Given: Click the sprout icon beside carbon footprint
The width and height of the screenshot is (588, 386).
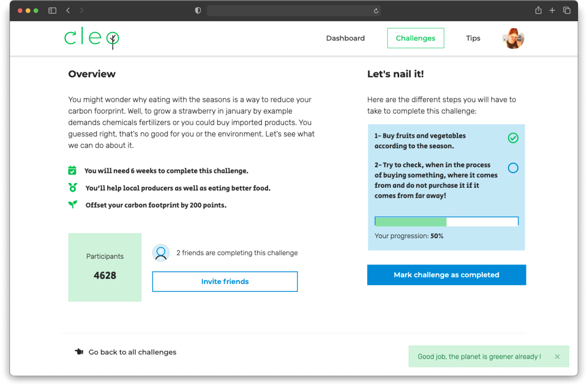Looking at the screenshot, I should click(73, 205).
